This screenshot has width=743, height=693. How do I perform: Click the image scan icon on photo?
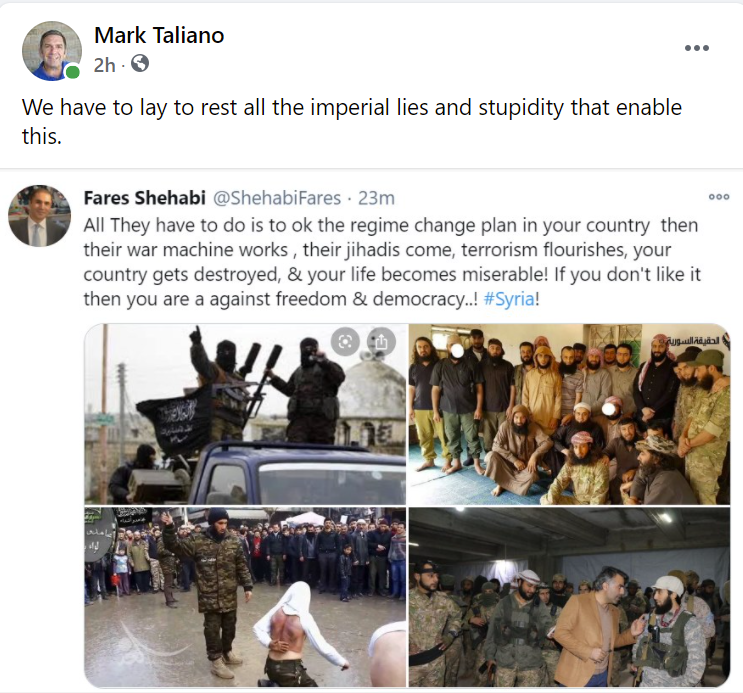(345, 341)
